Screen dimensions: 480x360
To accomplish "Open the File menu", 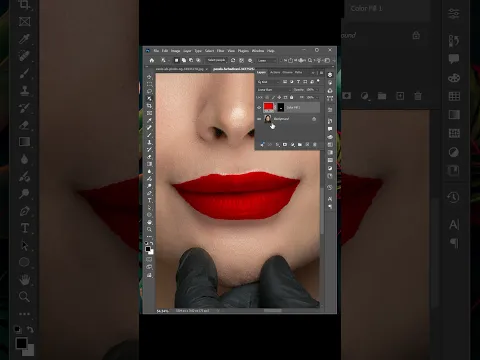I will click(x=156, y=51).
